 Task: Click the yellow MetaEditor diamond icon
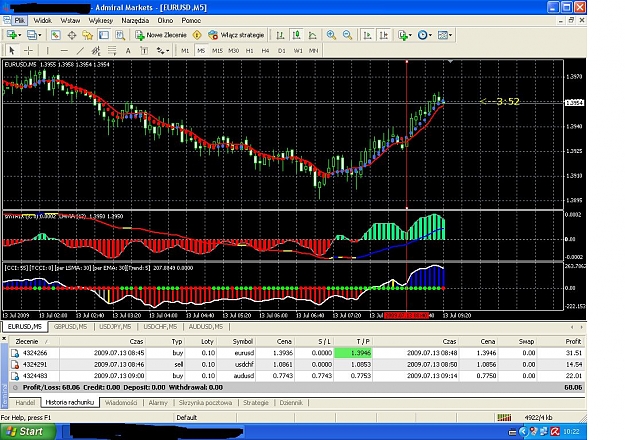point(197,35)
